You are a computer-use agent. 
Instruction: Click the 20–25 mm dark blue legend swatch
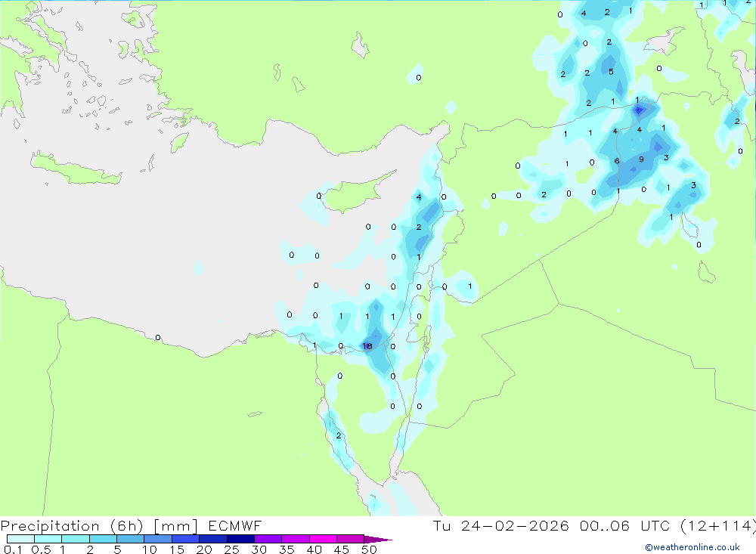[x=213, y=539]
